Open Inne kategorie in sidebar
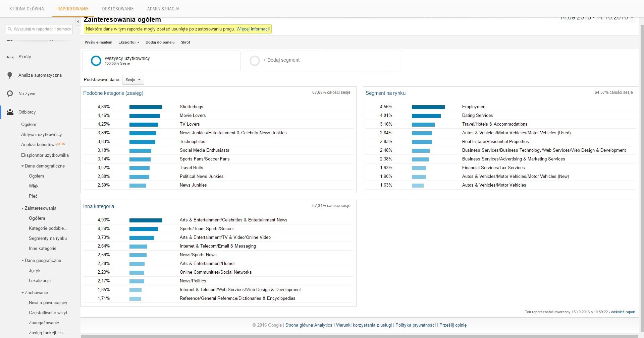 click(43, 249)
